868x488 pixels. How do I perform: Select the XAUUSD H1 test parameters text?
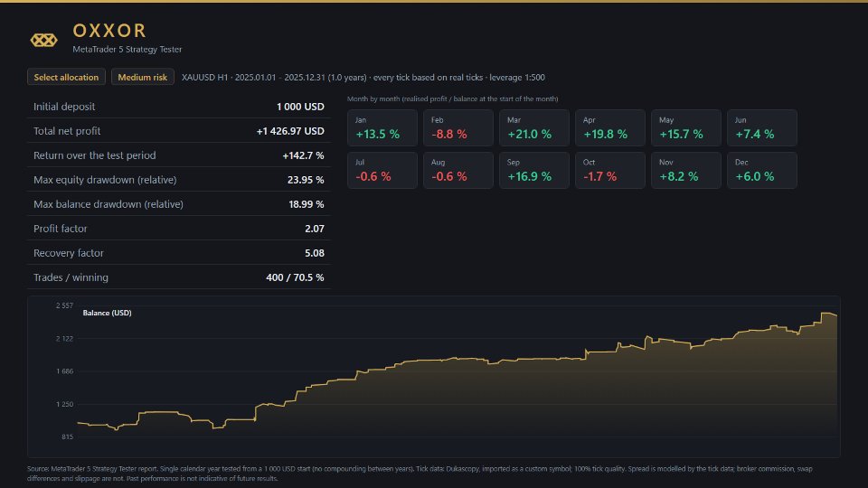(363, 78)
